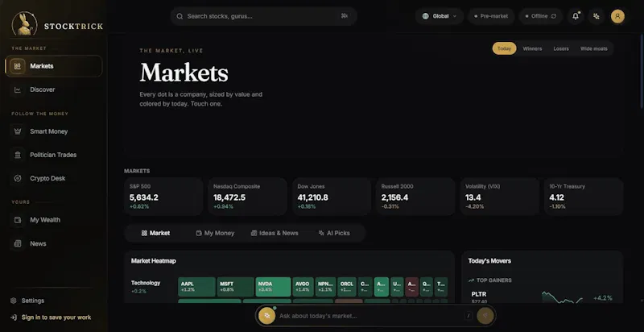Screen dimensions: 644x332
Task: Switch to the My Money tab
Action: pos(215,233)
